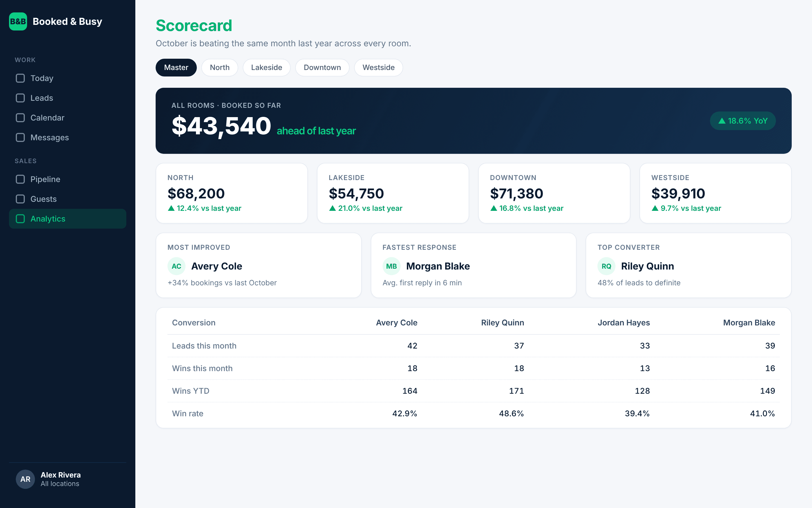Viewport: 812px width, 508px height.
Task: Switch to the North tab
Action: [220, 67]
